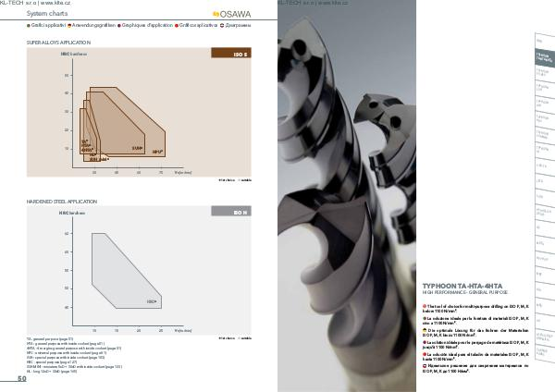Click the TYPHOON TA-HTA-4HTA title
This screenshot has height=392, width=555.
(x=462, y=286)
